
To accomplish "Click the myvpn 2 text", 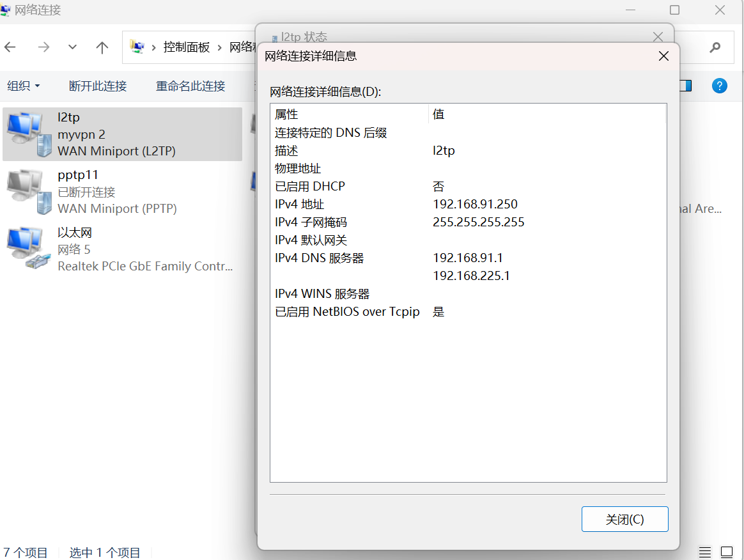I will [81, 134].
